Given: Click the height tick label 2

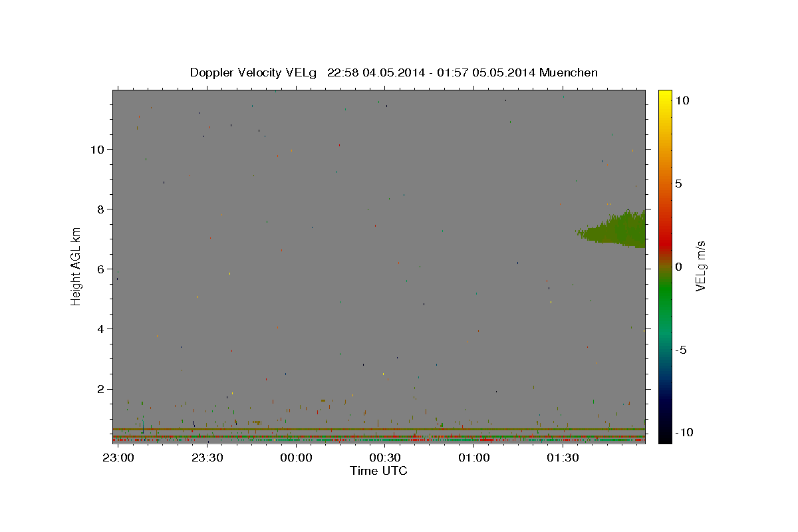Looking at the screenshot, I should coord(100,388).
